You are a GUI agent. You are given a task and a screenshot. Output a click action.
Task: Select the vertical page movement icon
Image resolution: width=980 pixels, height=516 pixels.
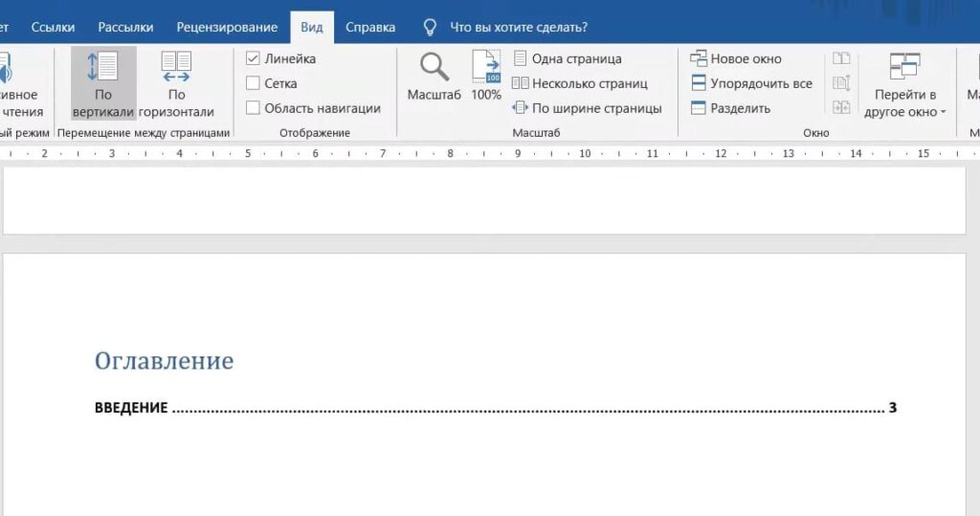(102, 66)
